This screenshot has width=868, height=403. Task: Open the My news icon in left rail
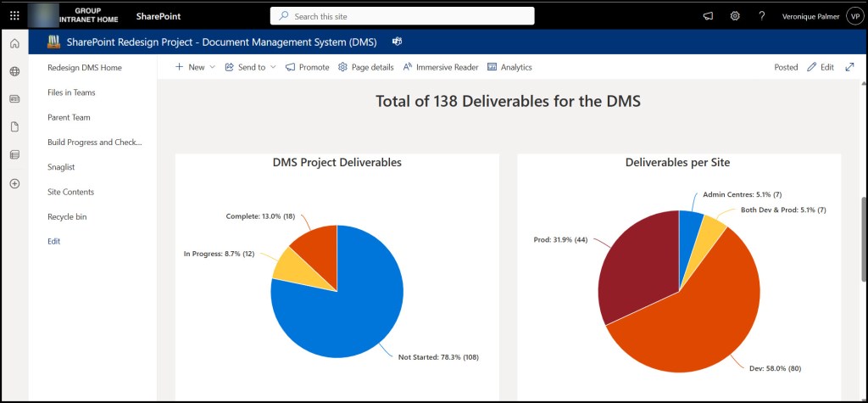14,99
